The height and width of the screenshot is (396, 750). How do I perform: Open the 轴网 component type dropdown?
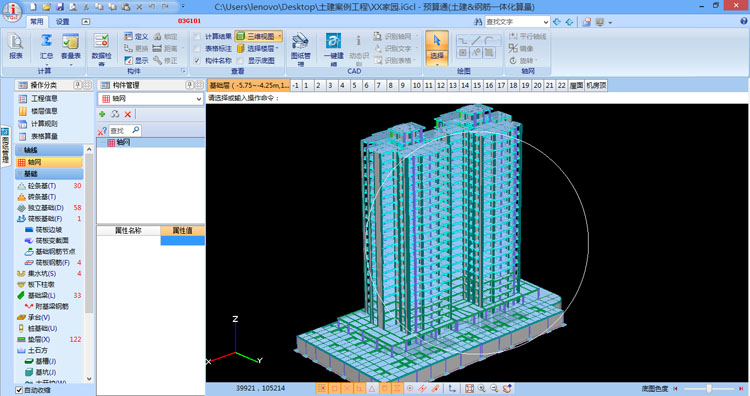tap(151, 99)
